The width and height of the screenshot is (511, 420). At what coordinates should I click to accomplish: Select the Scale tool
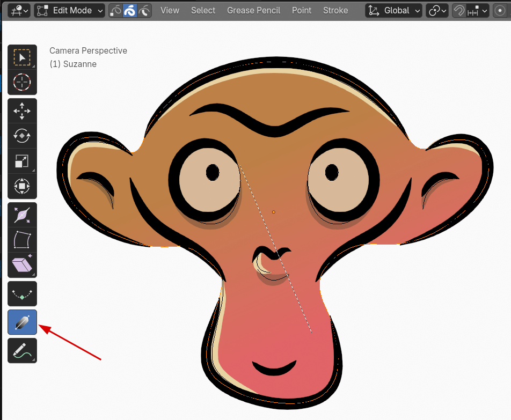[22, 161]
